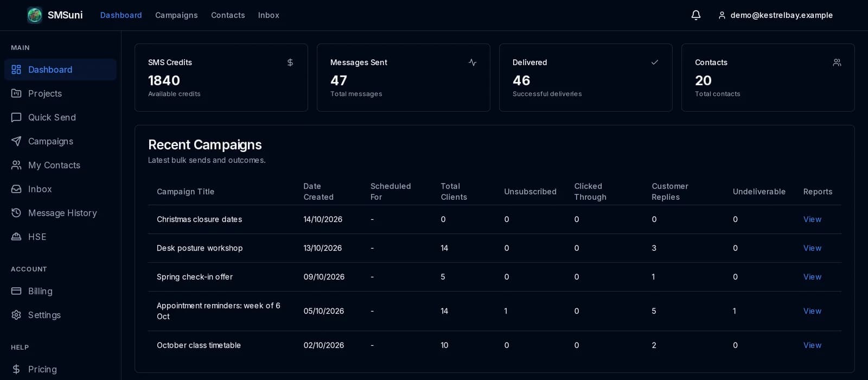This screenshot has height=380, width=868.
Task: Click the Settings gear icon
Action: coord(16,315)
